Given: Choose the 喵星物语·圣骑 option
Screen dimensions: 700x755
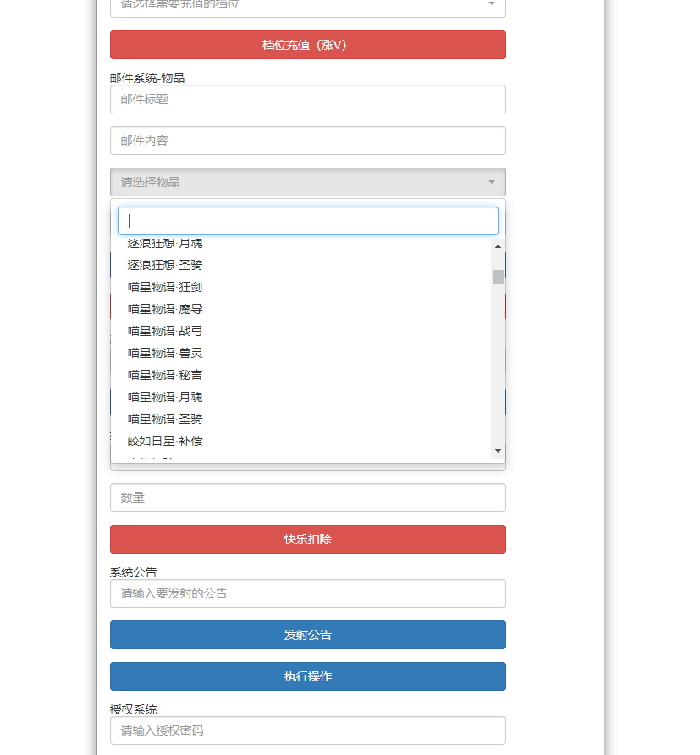Looking at the screenshot, I should click(x=165, y=419).
